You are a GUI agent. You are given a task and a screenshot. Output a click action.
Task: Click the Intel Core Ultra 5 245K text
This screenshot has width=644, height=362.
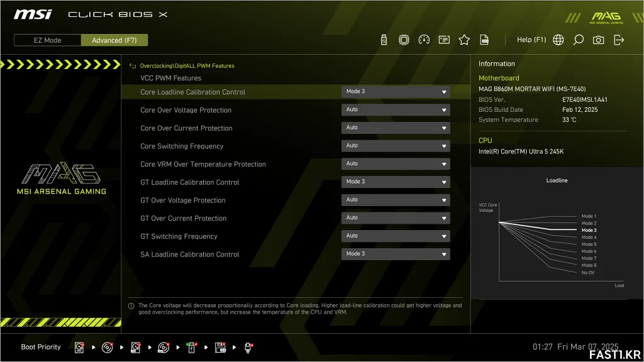tap(521, 151)
